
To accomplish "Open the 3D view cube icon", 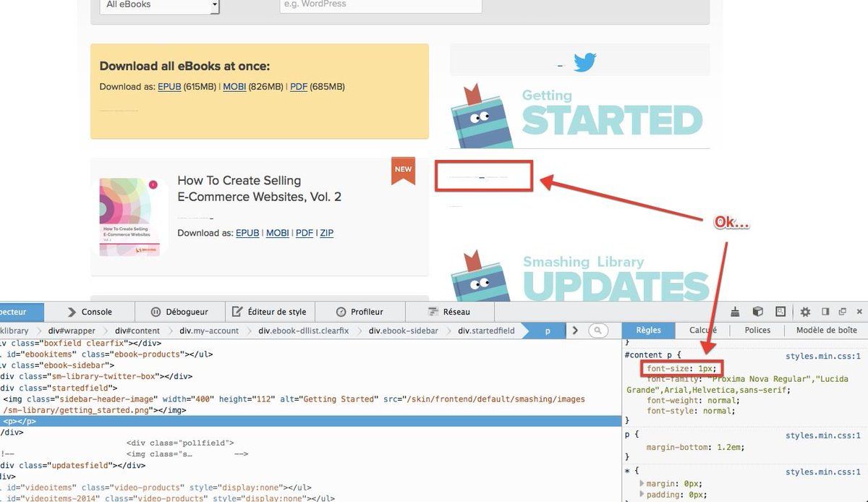I will tap(758, 312).
